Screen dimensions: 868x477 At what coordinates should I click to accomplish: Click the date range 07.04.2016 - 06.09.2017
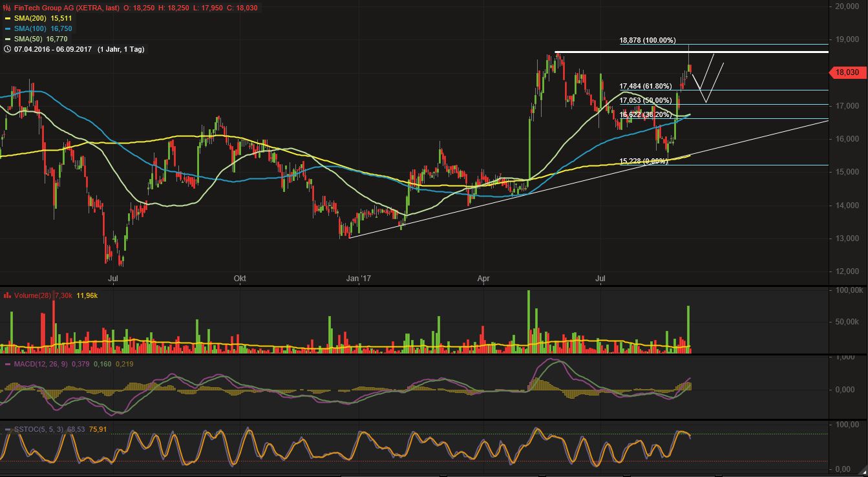[x=52, y=48]
